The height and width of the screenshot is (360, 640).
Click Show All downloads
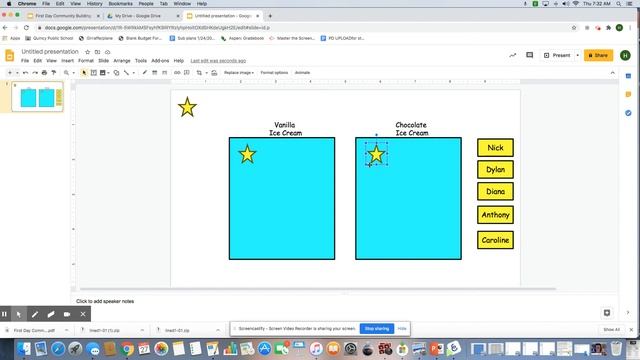[x=611, y=329]
